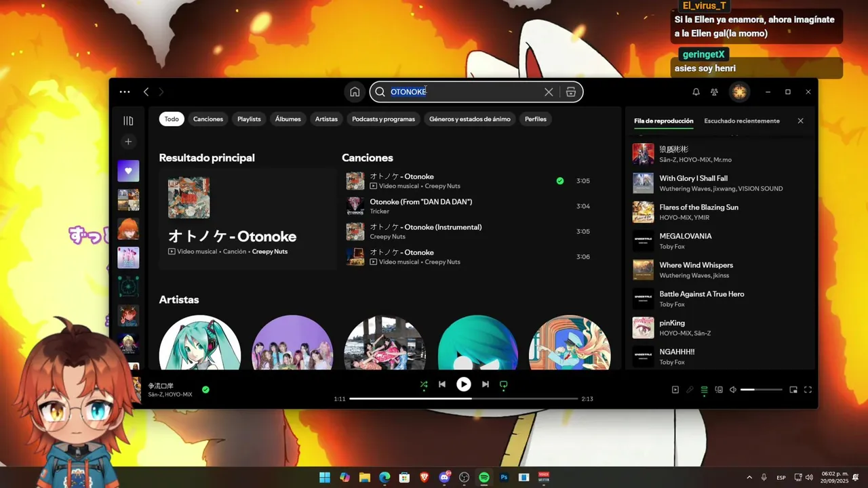The width and height of the screenshot is (868, 488).
Task: Open Connect to a device
Action: coord(719,390)
